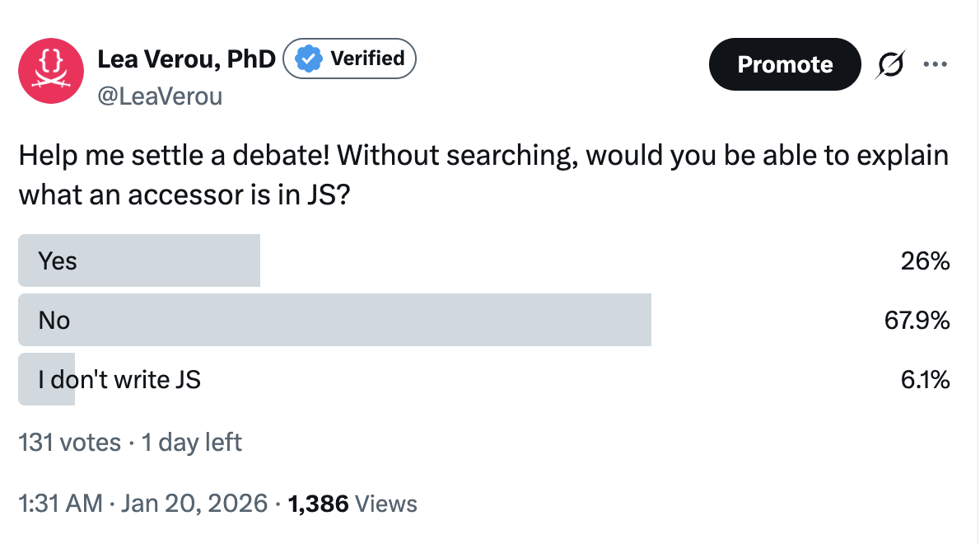Click the tweet text about JS accessors
Viewport: 980px width, 544px height.
point(483,175)
